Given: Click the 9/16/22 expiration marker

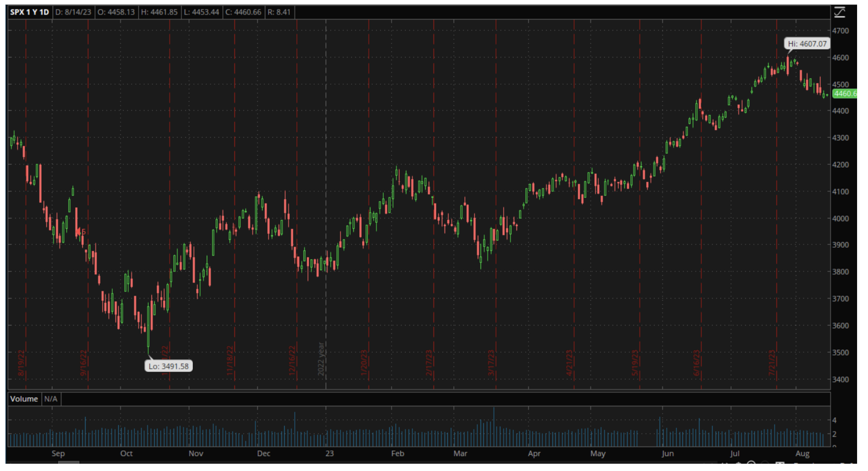Looking at the screenshot, I should pyautogui.click(x=83, y=363).
